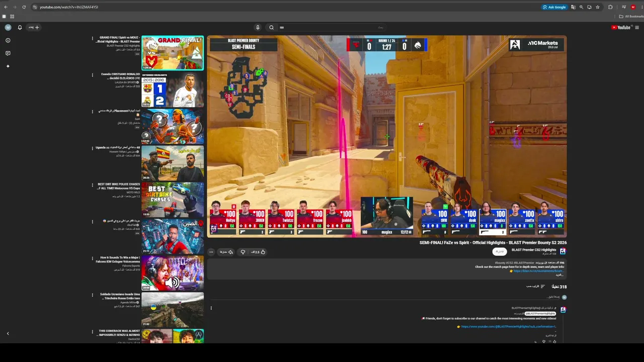
Task: Open YouTube notifications bell
Action: [20, 27]
